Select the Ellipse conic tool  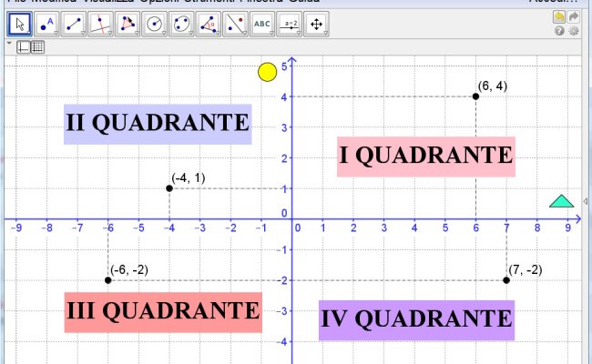(181, 25)
